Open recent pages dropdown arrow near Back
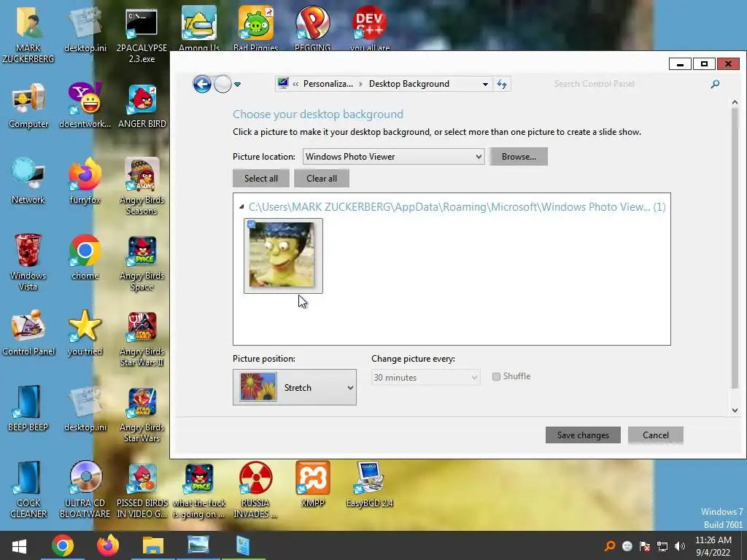 click(x=237, y=85)
